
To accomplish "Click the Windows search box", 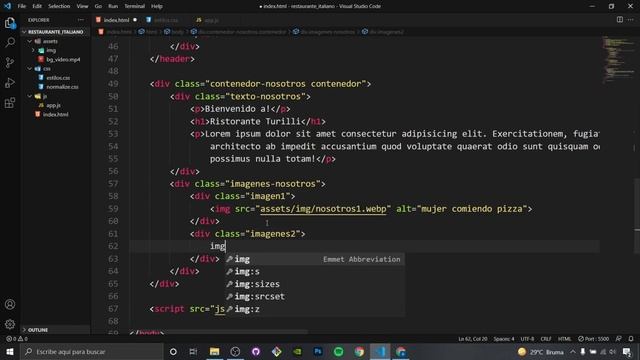I will click(92, 351).
